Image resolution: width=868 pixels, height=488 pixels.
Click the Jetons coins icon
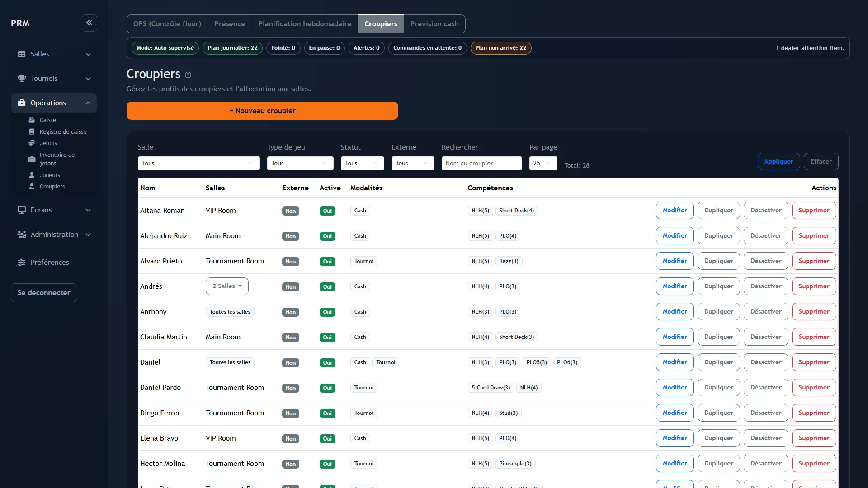pos(32,143)
